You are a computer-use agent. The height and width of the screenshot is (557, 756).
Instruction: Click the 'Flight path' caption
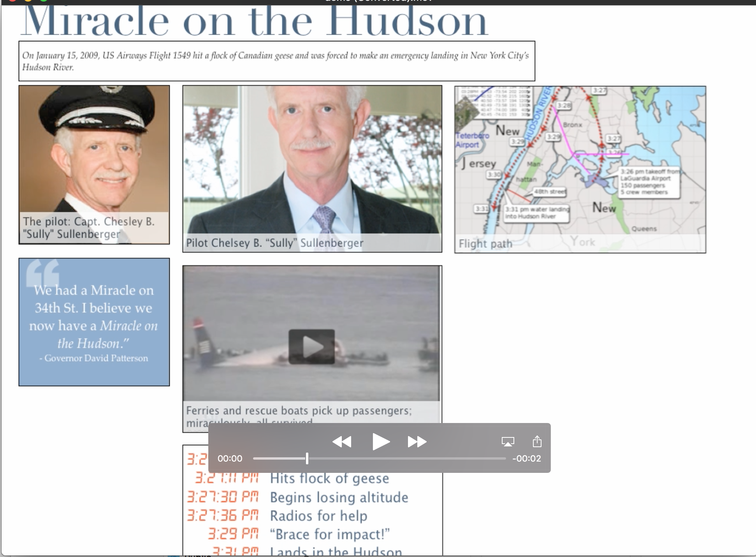[485, 244]
